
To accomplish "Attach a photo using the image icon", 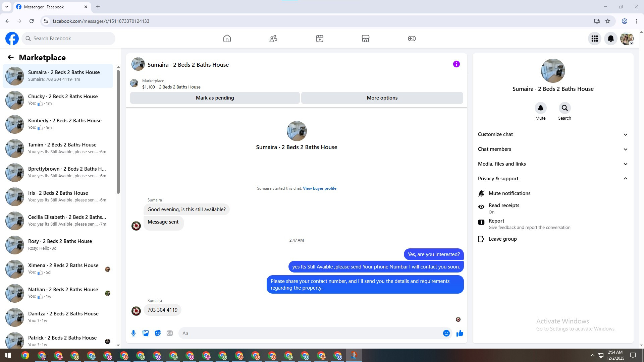I will [146, 333].
